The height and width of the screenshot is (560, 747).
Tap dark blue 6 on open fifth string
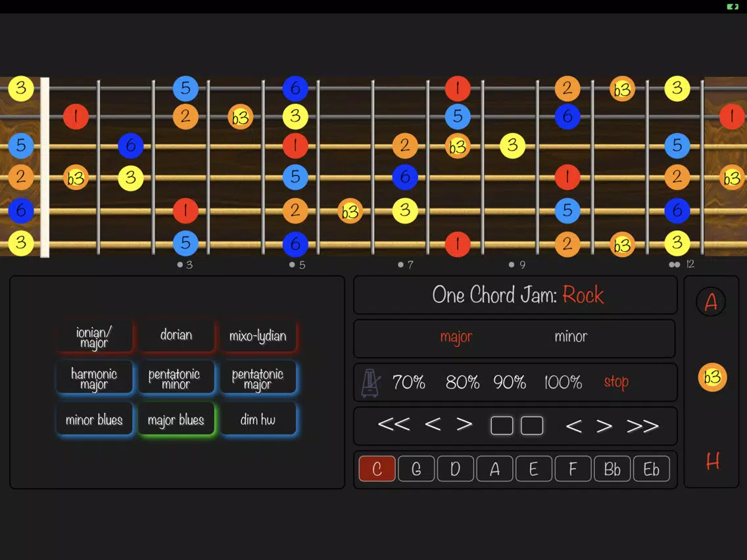21,210
